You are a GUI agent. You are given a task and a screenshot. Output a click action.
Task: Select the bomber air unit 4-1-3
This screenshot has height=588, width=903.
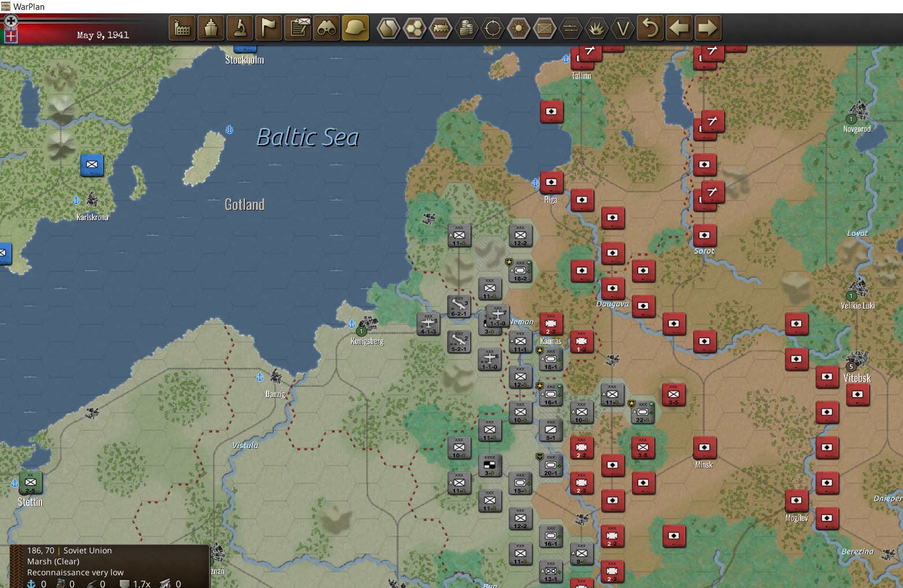coord(428,324)
